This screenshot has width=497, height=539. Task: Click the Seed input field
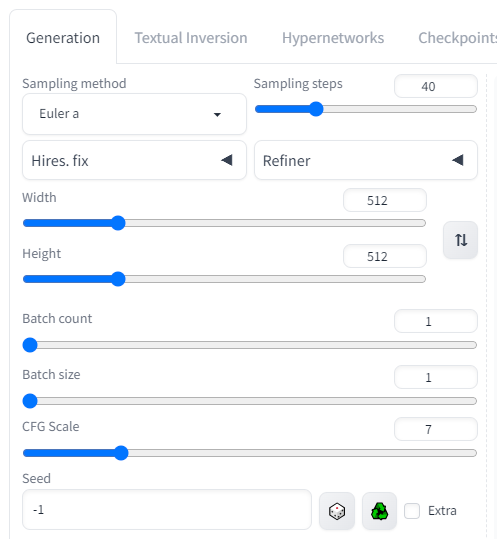(x=167, y=510)
